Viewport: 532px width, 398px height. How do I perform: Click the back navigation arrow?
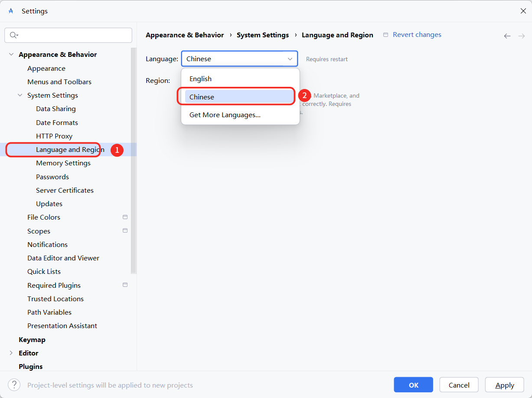coord(507,36)
